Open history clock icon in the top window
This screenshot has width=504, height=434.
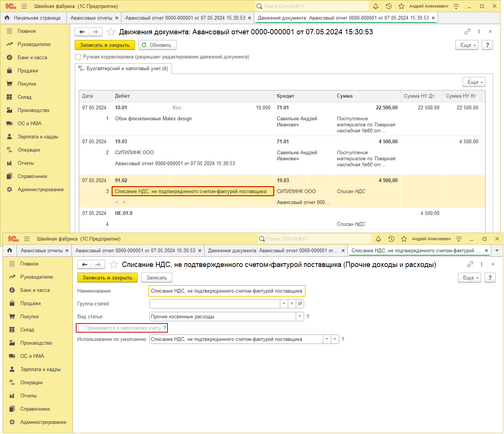[389, 6]
